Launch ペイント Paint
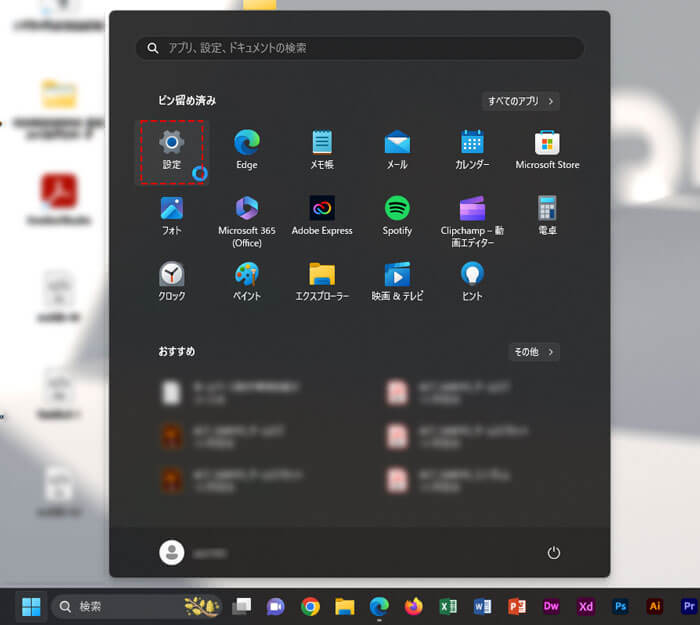The width and height of the screenshot is (700, 625). pyautogui.click(x=247, y=282)
